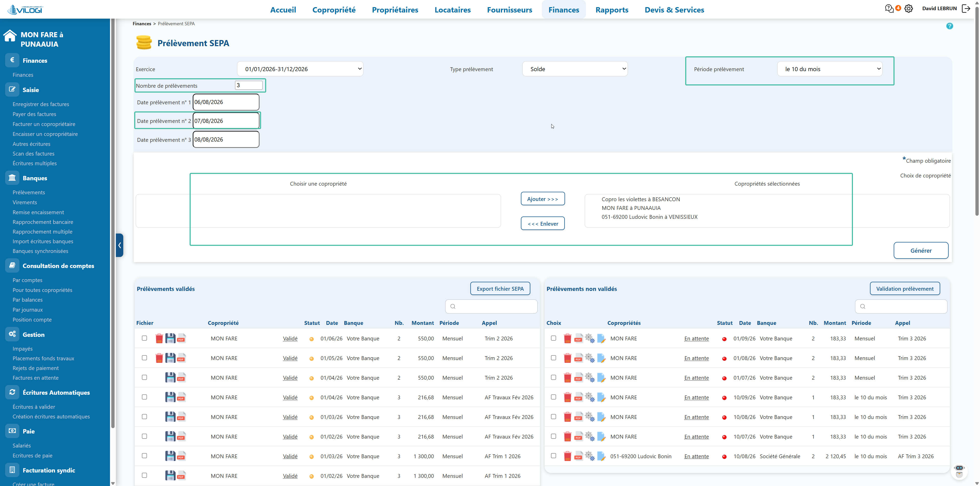Image resolution: width=980 pixels, height=486 pixels.
Task: Save SEPA file for validated 01/05/26 row
Action: coord(170,358)
